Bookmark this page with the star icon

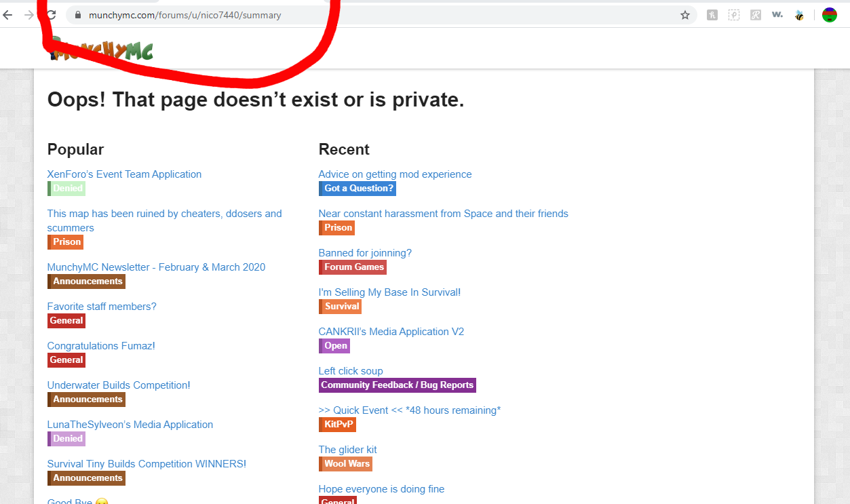point(685,15)
